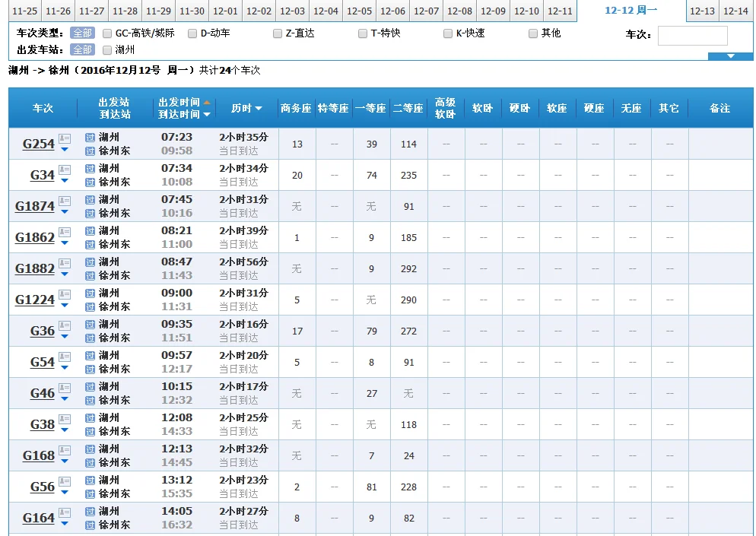Expand stop details under G254
Image resolution: width=756 pixels, height=536 pixels.
[65, 150]
